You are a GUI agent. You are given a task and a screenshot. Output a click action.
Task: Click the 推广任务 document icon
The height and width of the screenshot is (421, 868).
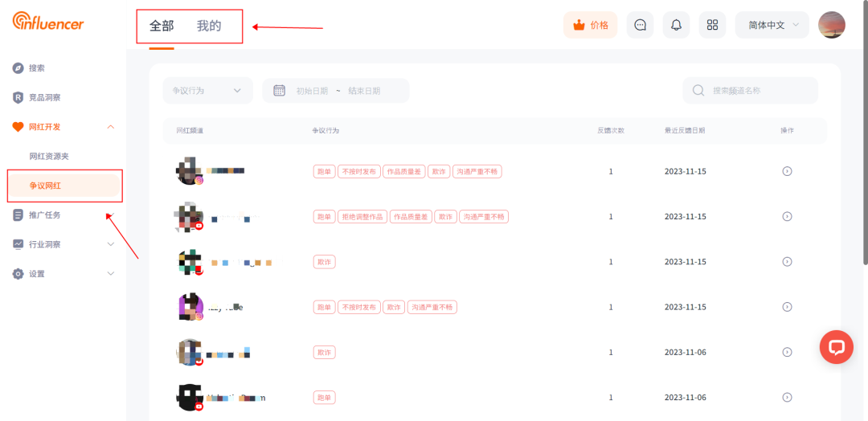[x=18, y=215]
